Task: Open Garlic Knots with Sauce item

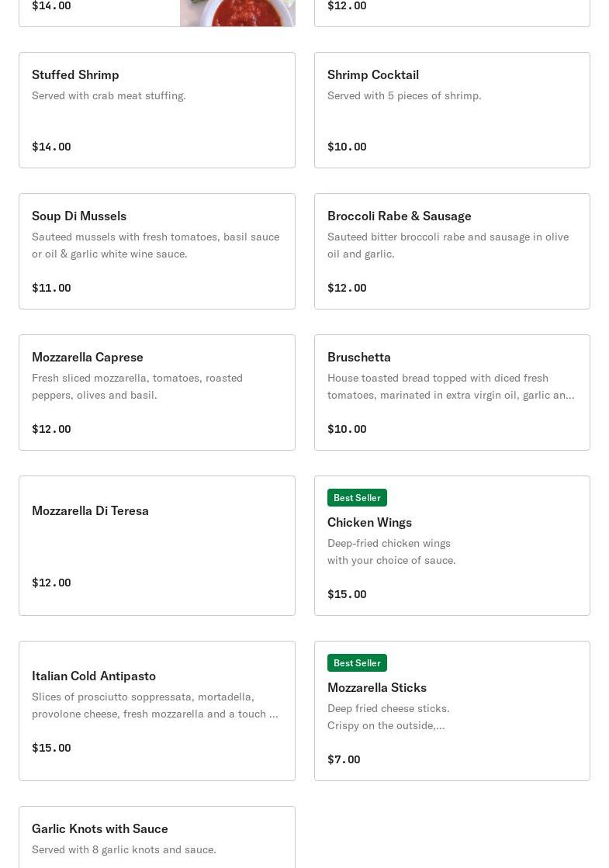Action: pyautogui.click(x=157, y=838)
